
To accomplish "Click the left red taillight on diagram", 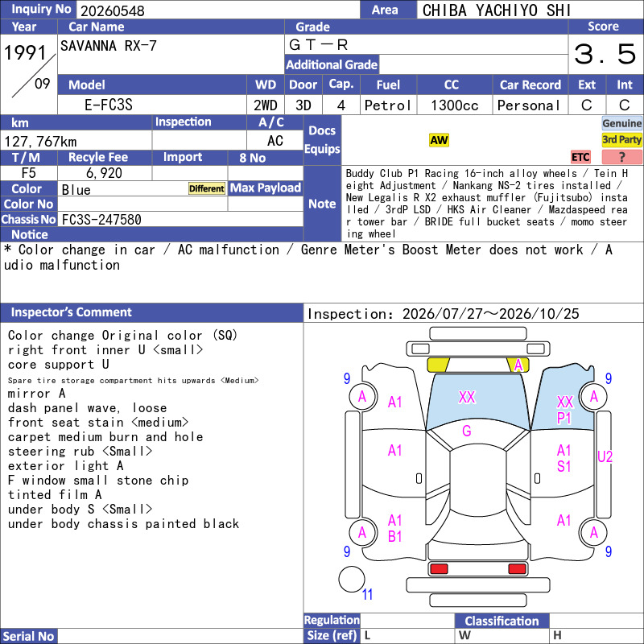I will [439, 569].
